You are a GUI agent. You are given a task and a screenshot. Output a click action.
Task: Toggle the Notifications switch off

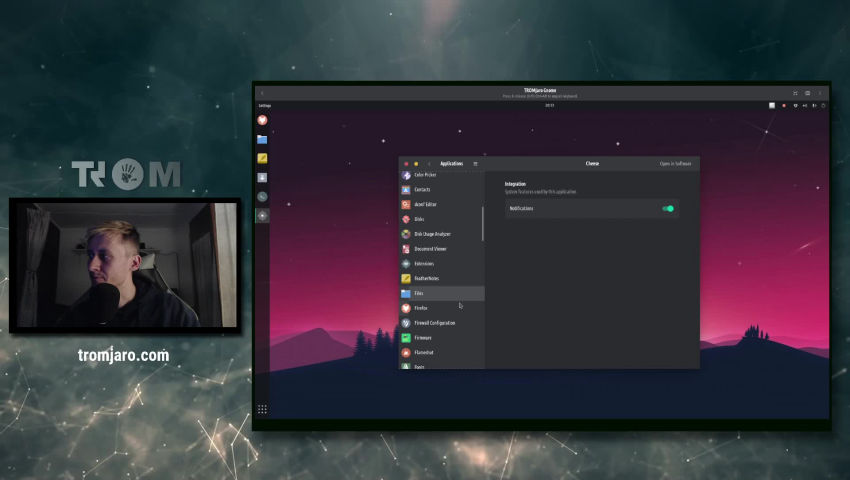click(x=668, y=209)
